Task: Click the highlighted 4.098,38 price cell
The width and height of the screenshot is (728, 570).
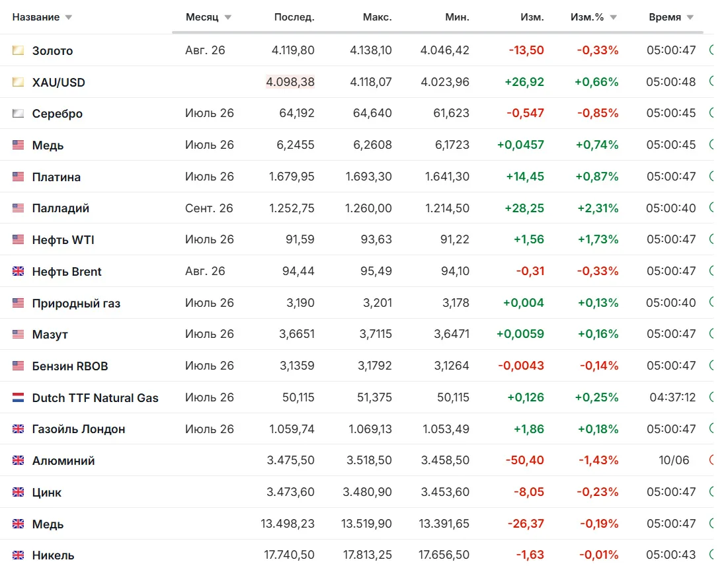Action: click(x=290, y=82)
